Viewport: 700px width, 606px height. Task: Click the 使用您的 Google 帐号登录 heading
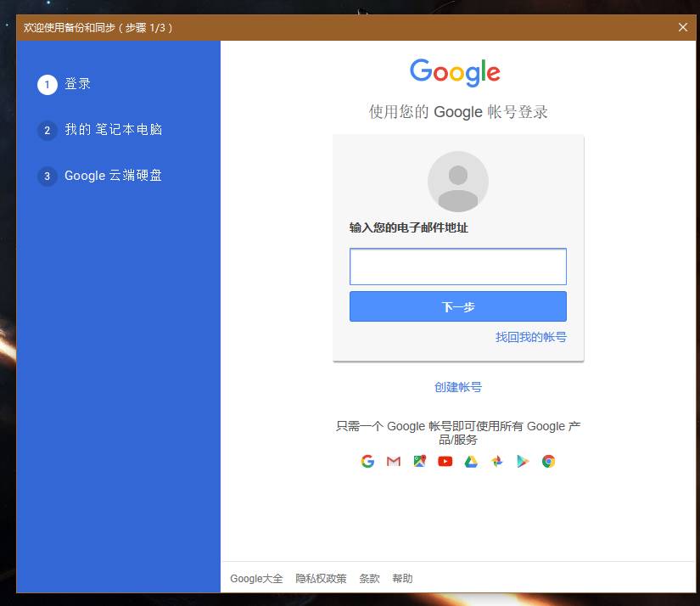click(458, 112)
